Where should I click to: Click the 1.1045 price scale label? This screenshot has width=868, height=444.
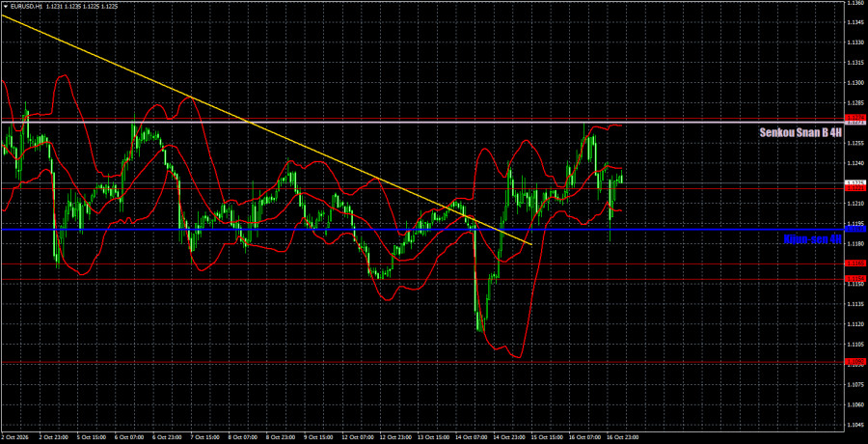click(854, 425)
